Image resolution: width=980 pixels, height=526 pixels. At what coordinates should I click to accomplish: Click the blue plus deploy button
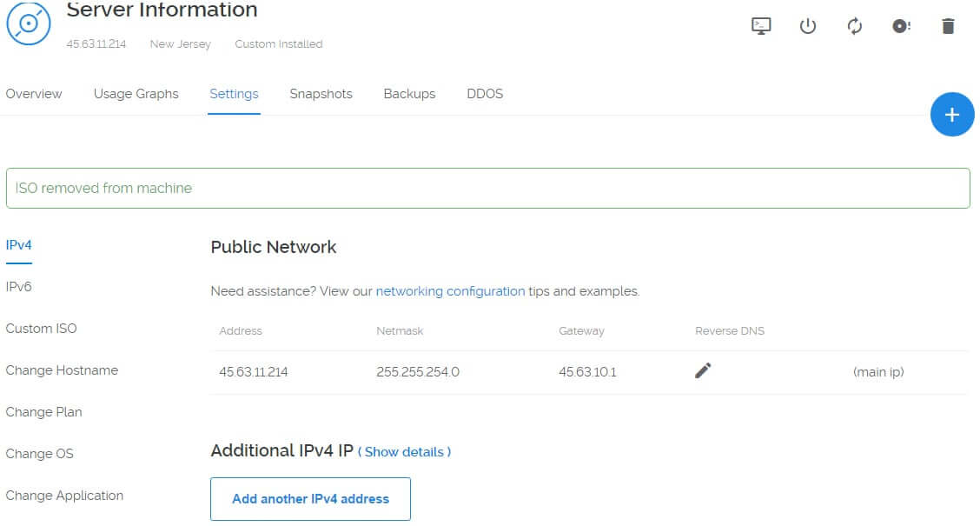click(x=952, y=114)
